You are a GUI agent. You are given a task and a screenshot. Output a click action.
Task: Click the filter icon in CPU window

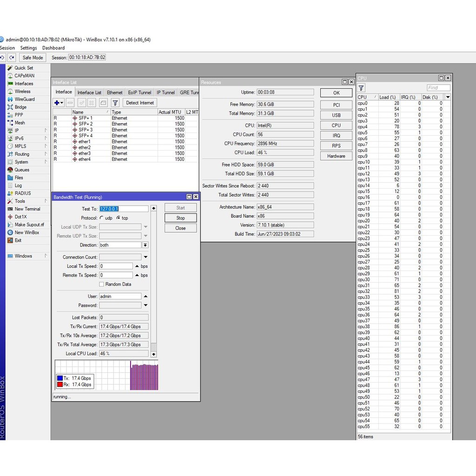[362, 88]
